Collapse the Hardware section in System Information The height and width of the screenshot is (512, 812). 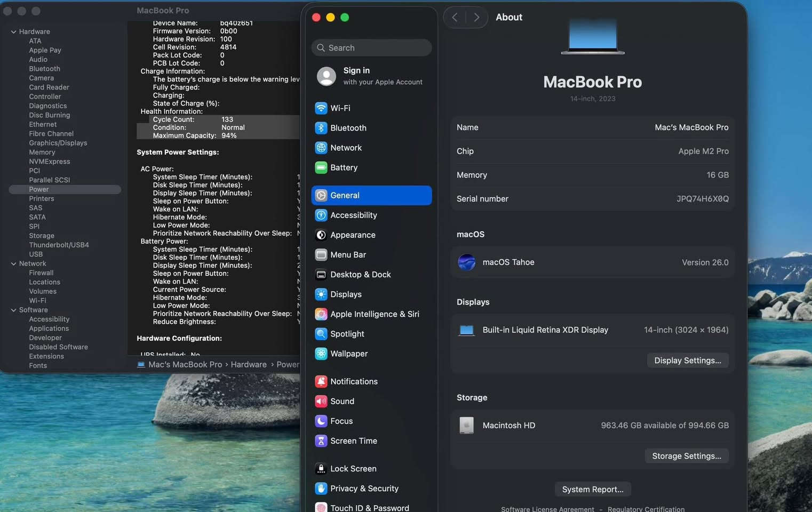[x=13, y=32]
